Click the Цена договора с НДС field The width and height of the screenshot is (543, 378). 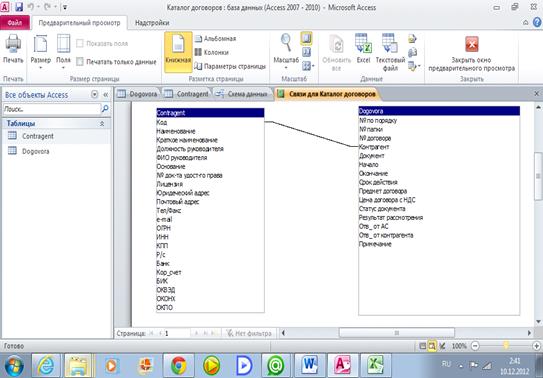pyautogui.click(x=387, y=200)
